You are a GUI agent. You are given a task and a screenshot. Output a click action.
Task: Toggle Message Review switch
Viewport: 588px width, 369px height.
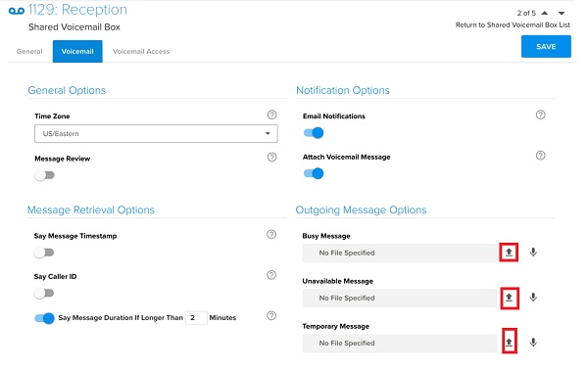pyautogui.click(x=45, y=175)
